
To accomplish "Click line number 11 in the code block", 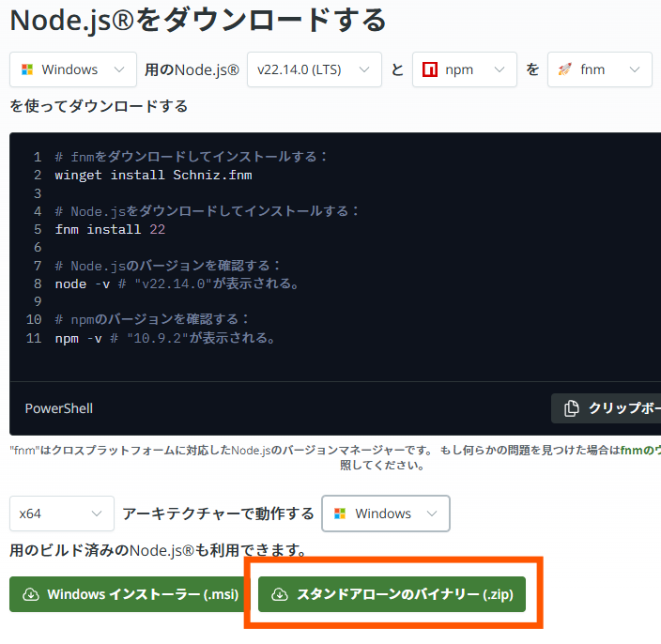I will click(34, 338).
